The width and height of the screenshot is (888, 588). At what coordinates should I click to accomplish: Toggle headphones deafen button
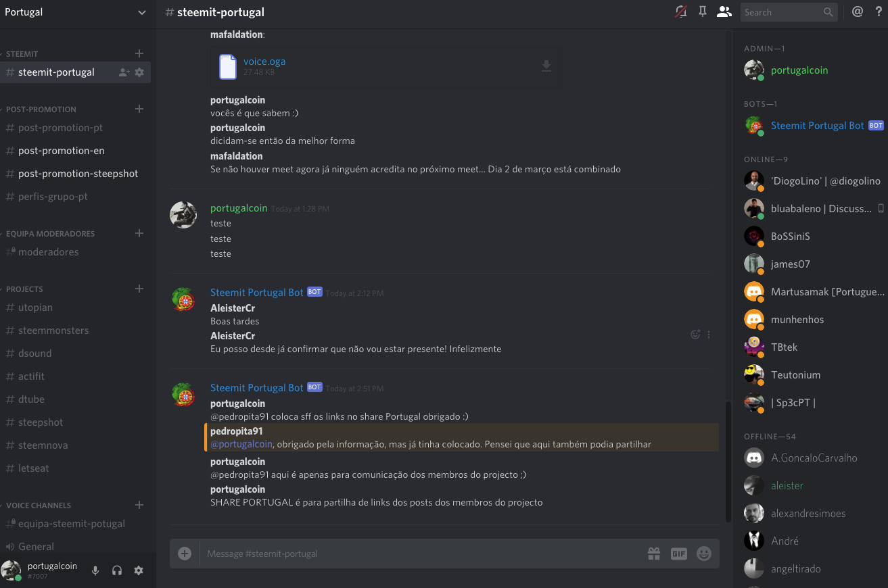pyautogui.click(x=117, y=570)
